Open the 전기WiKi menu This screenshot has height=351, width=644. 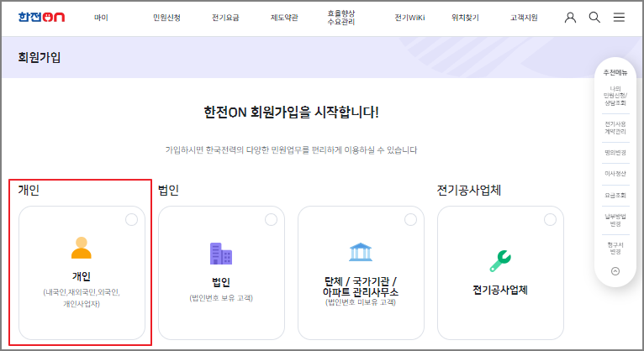(409, 18)
